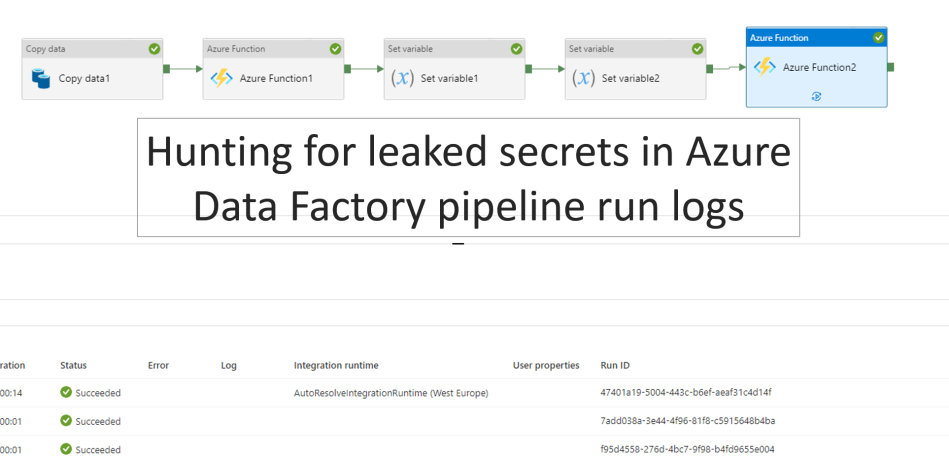Click the Azure Function2 lightning icon
The width and height of the screenshot is (949, 457).
[765, 67]
